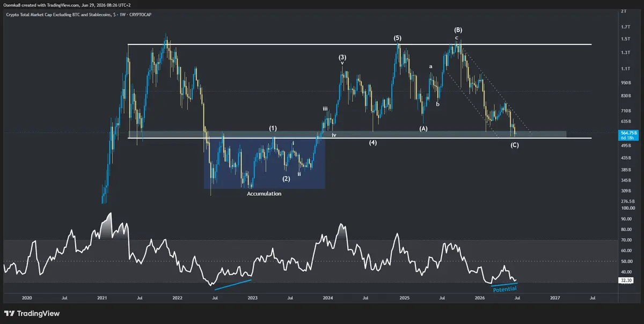Select the RSI value label 32.30

tap(625, 280)
